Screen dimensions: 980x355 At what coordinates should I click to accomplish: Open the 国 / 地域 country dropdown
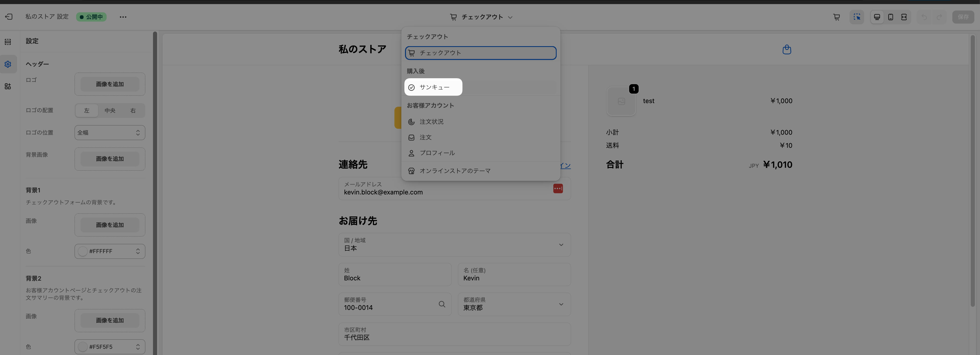click(x=454, y=244)
